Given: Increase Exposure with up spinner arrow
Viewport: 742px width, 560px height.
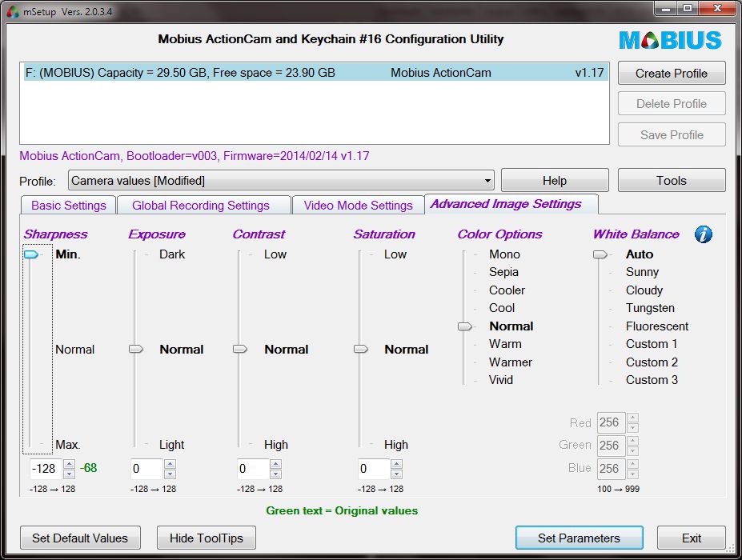Looking at the screenshot, I should [170, 464].
